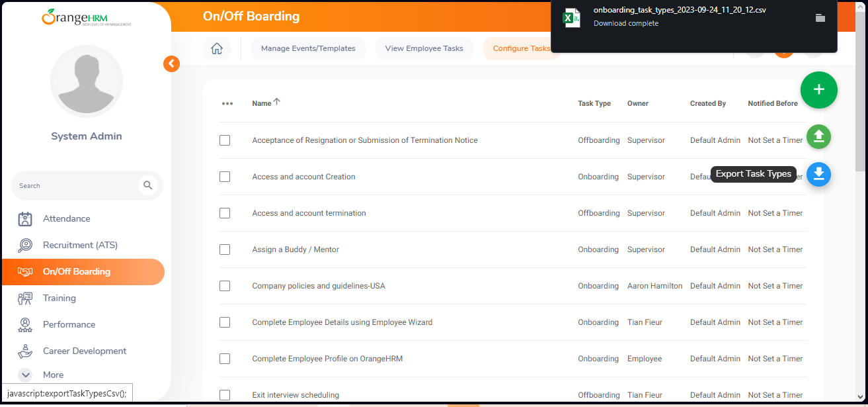
Task: Click the Owner column header
Action: 638,103
